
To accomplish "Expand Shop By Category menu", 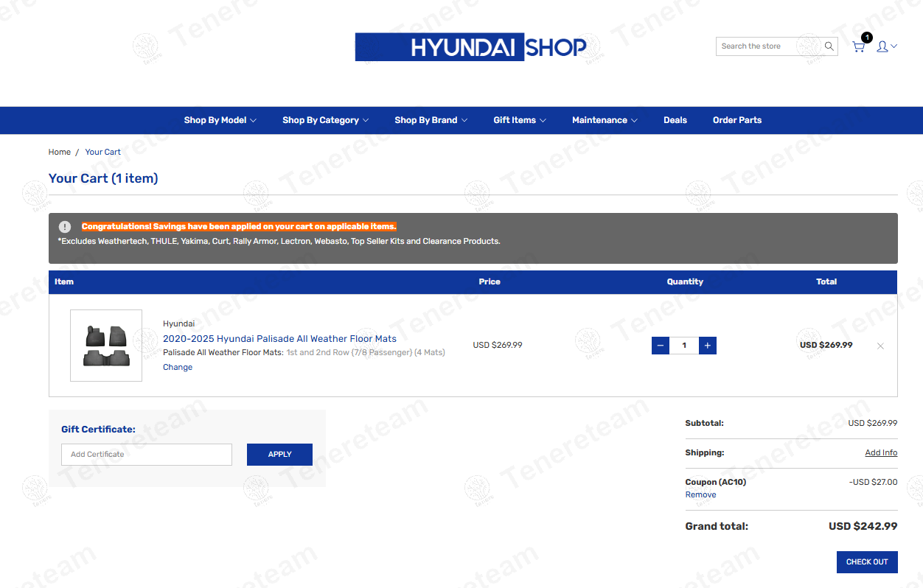I will click(326, 120).
